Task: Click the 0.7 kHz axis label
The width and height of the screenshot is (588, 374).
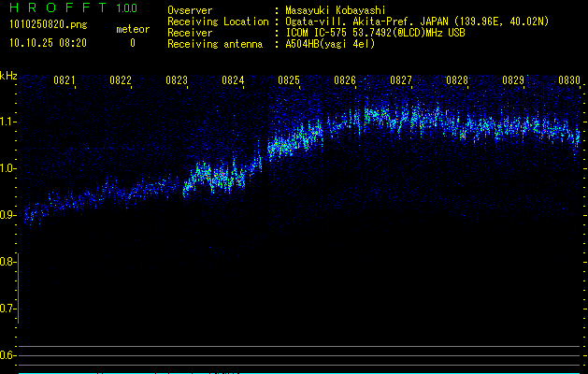Action: (7, 309)
